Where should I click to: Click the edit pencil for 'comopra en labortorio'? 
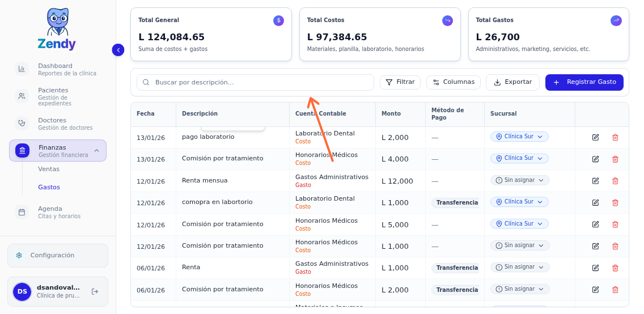pos(595,202)
